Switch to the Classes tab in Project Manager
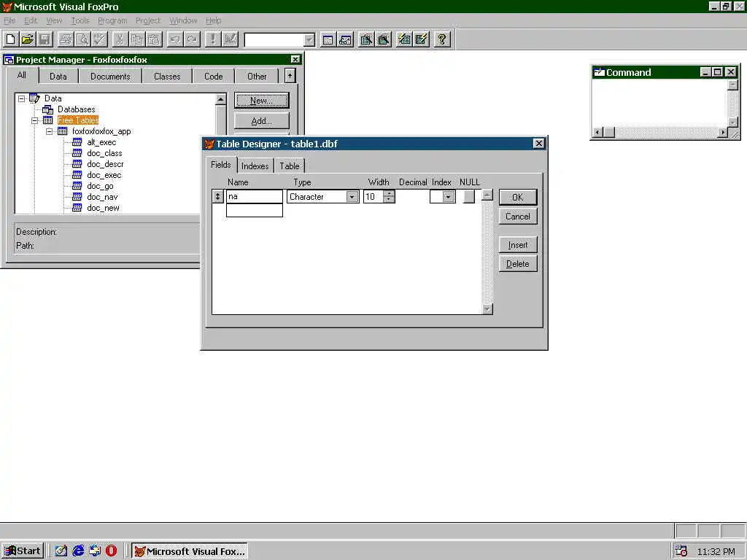Viewport: 747px width, 560px height. [167, 76]
